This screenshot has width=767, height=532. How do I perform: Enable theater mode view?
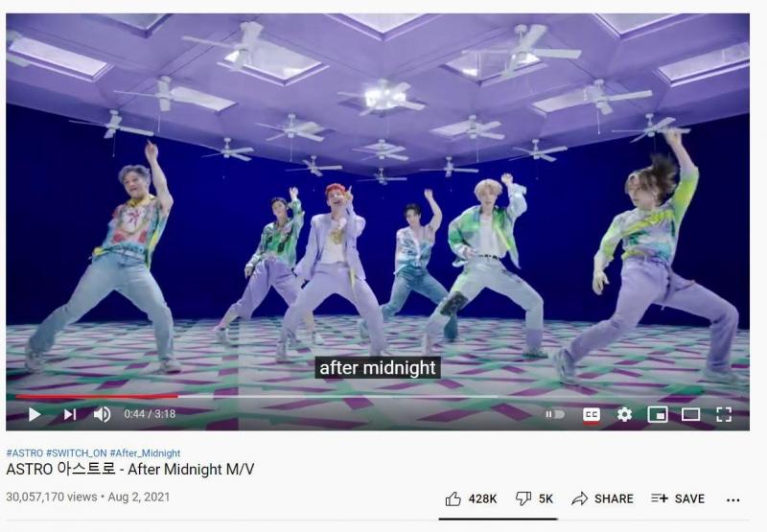[690, 415]
